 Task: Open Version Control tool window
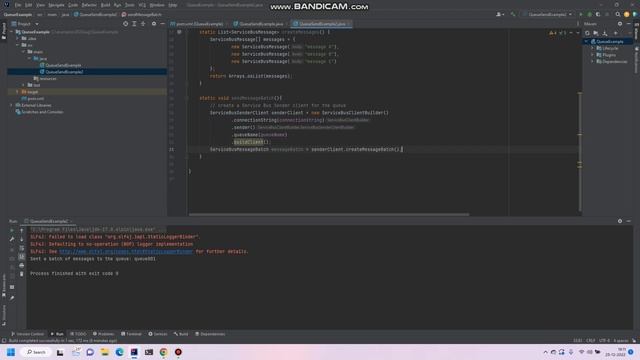27,334
